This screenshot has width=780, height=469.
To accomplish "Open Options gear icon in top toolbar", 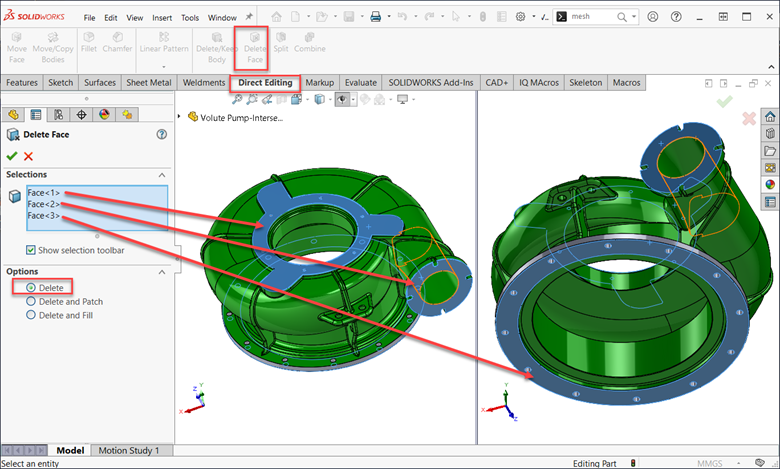I will coord(520,17).
